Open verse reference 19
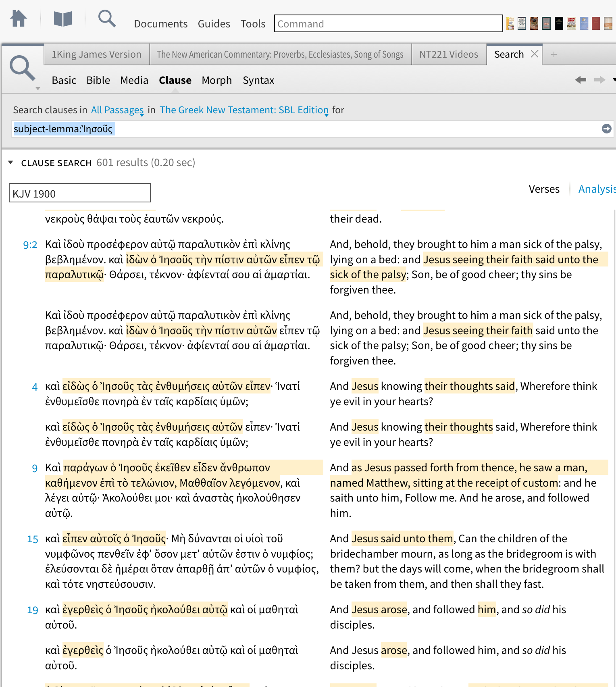Screen dimensions: 616x687 [x=32, y=610]
